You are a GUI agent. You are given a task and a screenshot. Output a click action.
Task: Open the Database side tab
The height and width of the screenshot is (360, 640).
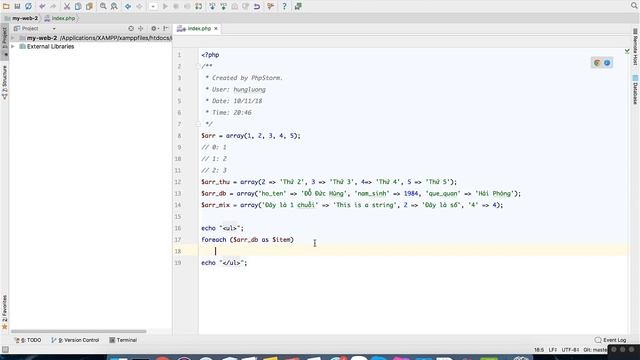click(x=635, y=90)
